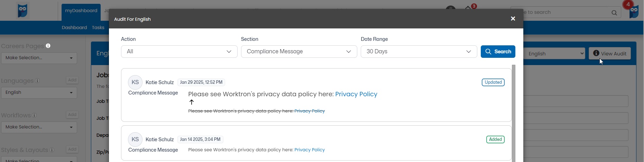
Task: Click the owl logo in top-left corner
Action: coord(22,10)
